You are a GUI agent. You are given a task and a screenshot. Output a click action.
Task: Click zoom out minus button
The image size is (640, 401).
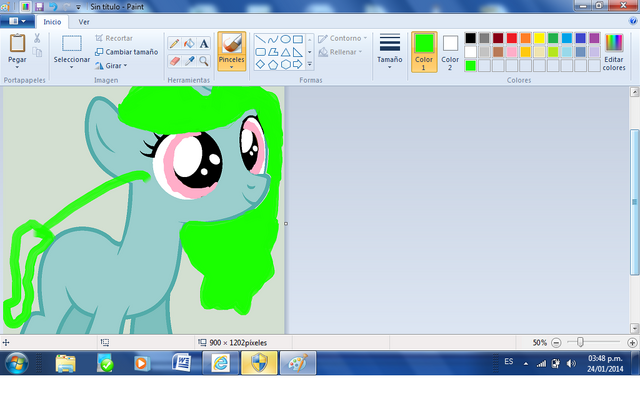coord(556,343)
